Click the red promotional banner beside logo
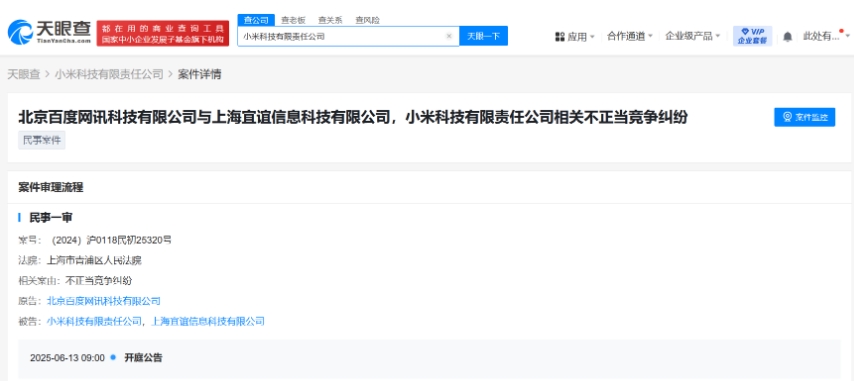The height and width of the screenshot is (381, 854). pyautogui.click(x=163, y=33)
